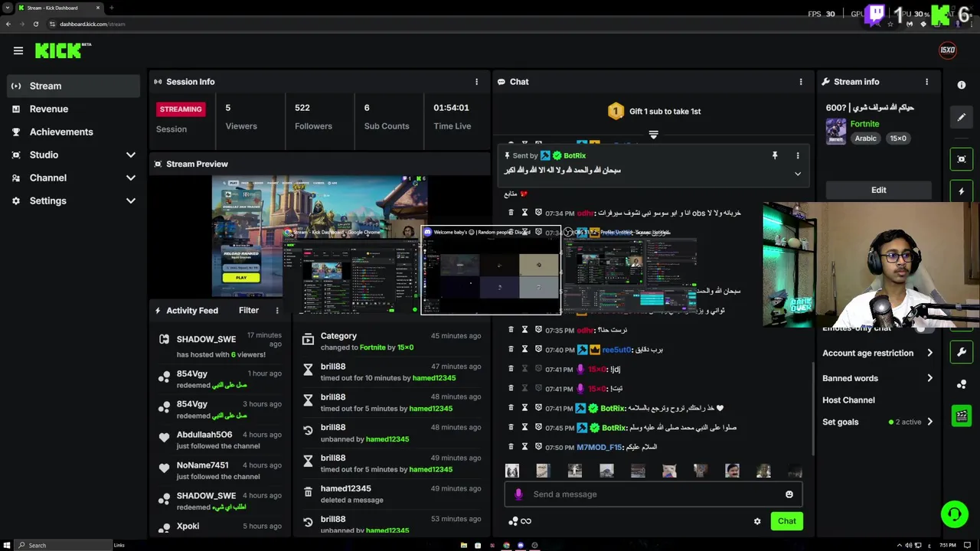Viewport: 980px width, 551px height.
Task: Click the green Chat send button
Action: coord(787,521)
